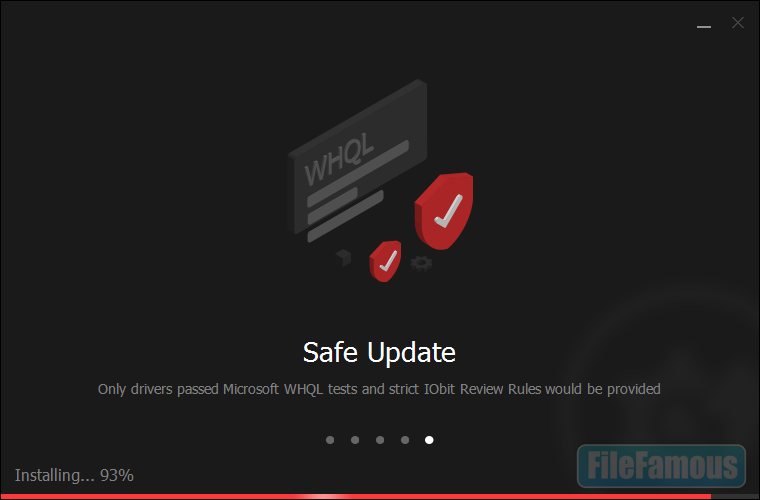The image size is (760, 500).
Task: Close the installer window
Action: click(738, 22)
